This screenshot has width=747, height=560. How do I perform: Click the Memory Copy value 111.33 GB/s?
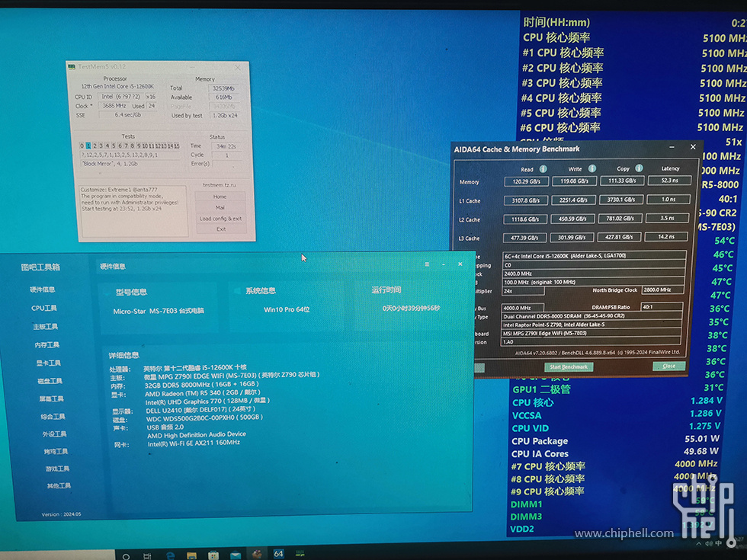pos(622,181)
